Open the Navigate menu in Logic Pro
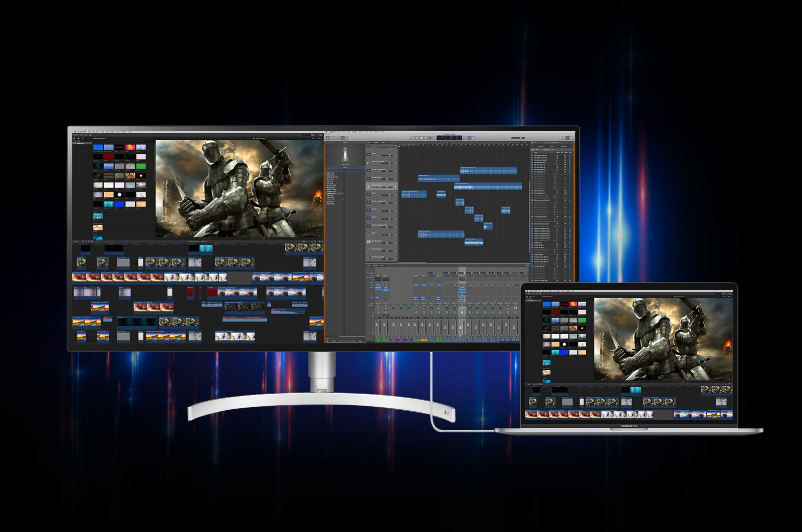802x532 pixels. click(x=354, y=132)
